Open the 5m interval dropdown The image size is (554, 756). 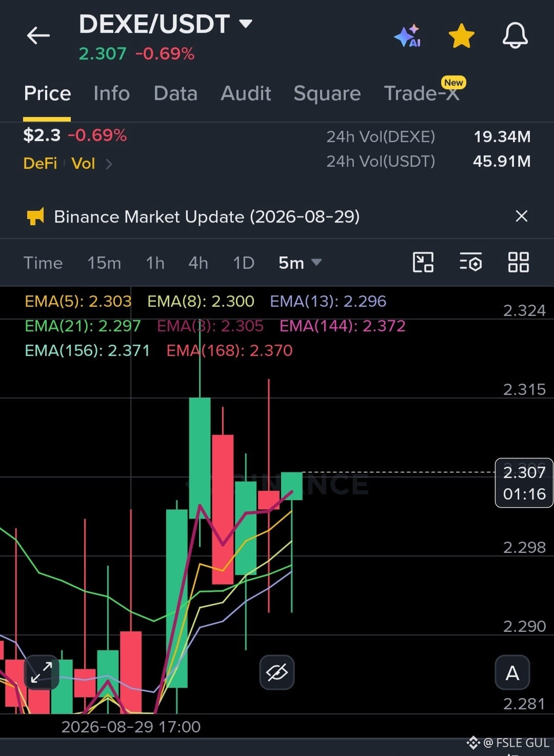point(300,263)
